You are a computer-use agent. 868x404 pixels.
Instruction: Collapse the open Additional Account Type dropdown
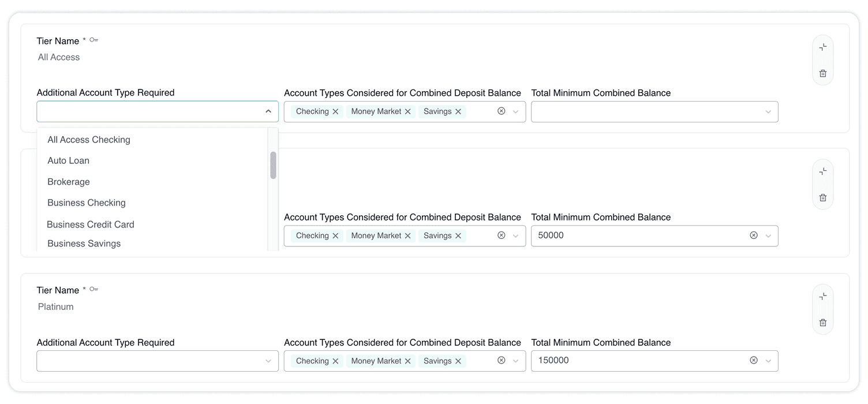(268, 111)
